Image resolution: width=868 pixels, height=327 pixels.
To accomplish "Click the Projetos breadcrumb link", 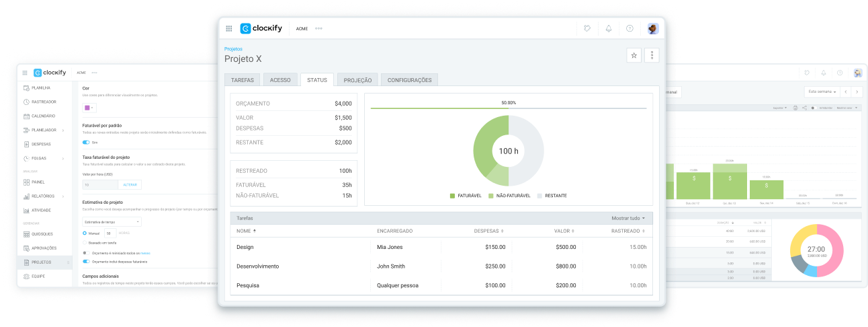I will click(233, 49).
